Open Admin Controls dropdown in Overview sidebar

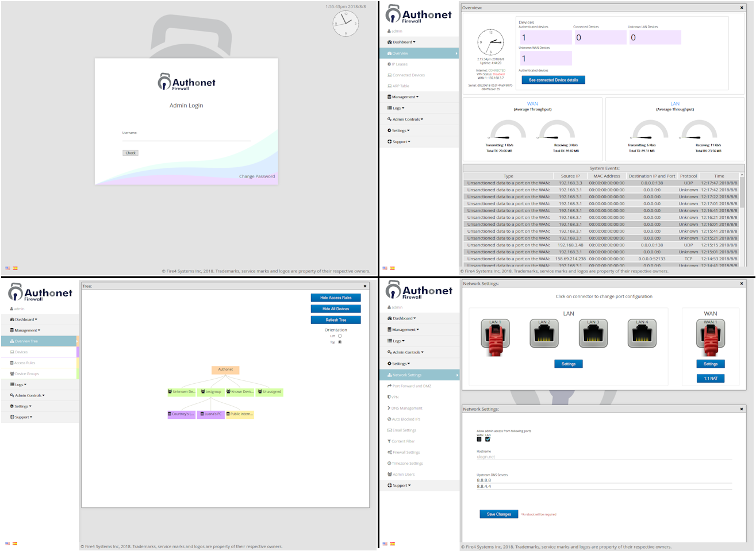tap(407, 120)
